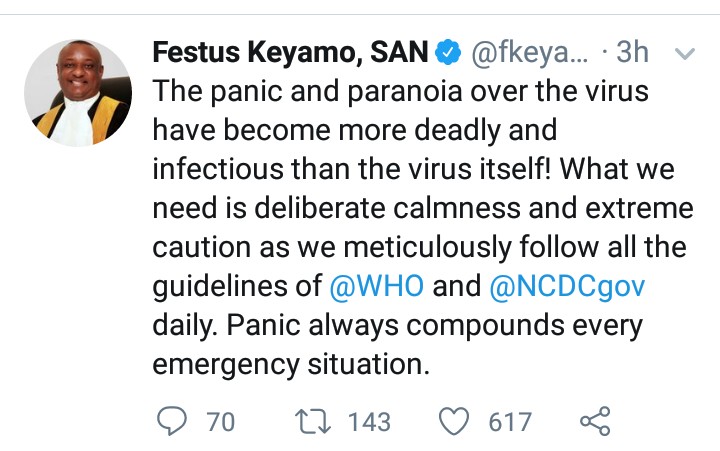The height and width of the screenshot is (451, 720).
Task: Open the @NCDCgov mention
Action: [567, 287]
